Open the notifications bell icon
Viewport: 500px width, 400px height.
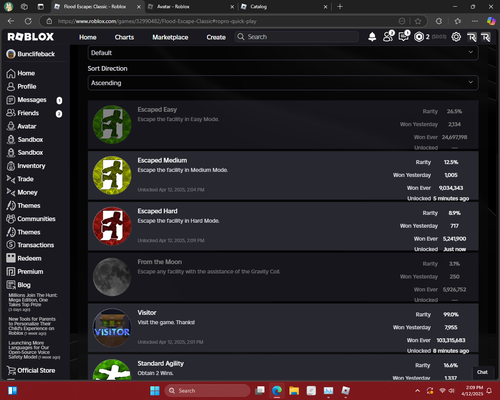372,37
